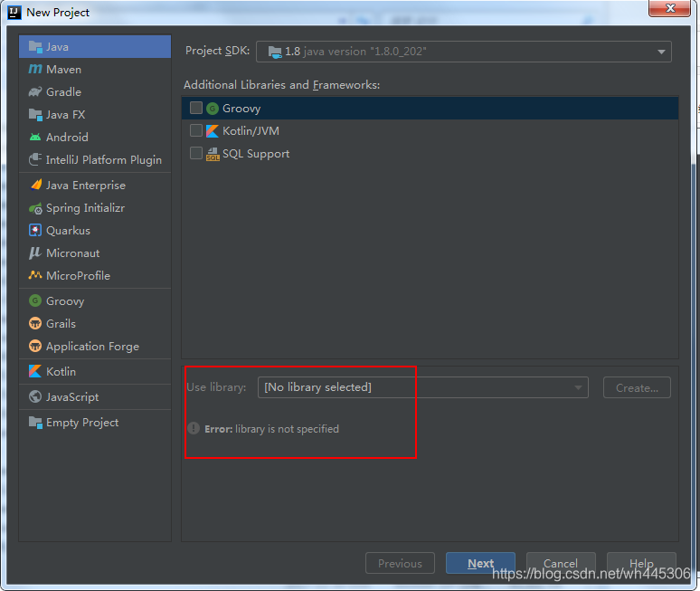Viewport: 700px width, 591px height.
Task: Click the Next button
Action: click(x=480, y=563)
